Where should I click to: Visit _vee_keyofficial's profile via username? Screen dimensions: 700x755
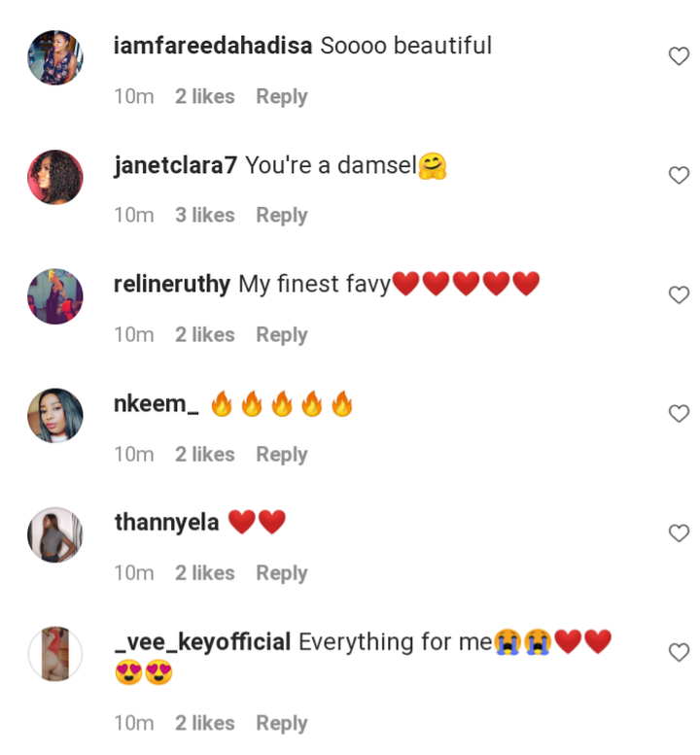pos(202,642)
